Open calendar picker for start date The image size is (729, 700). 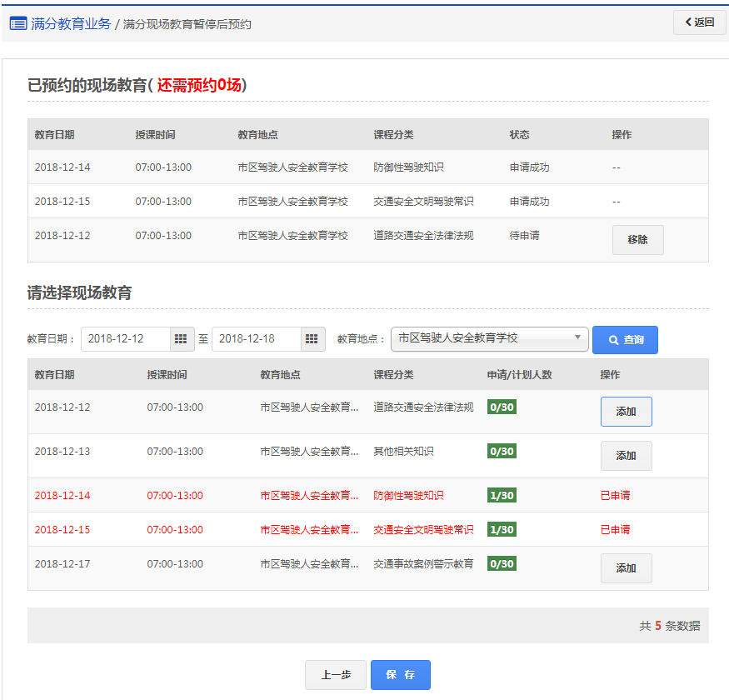182,339
